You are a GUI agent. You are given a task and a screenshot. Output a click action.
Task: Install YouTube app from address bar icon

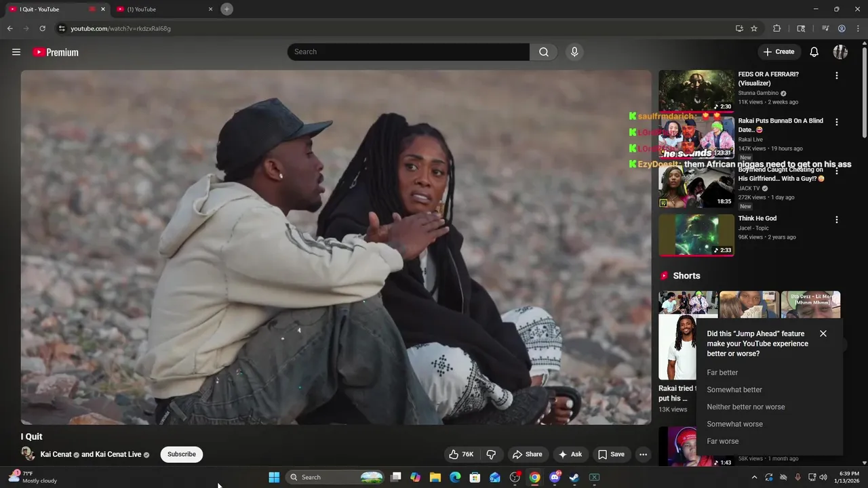739,28
